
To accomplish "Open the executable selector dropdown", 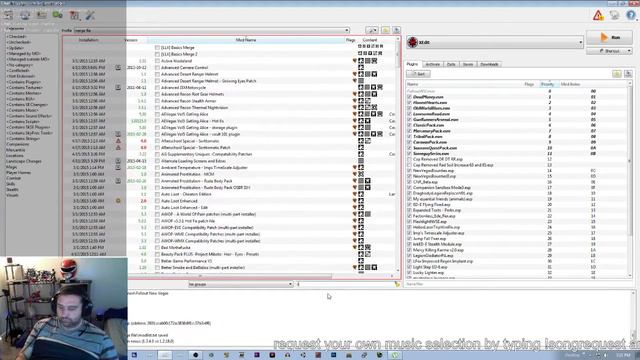I will (x=495, y=42).
